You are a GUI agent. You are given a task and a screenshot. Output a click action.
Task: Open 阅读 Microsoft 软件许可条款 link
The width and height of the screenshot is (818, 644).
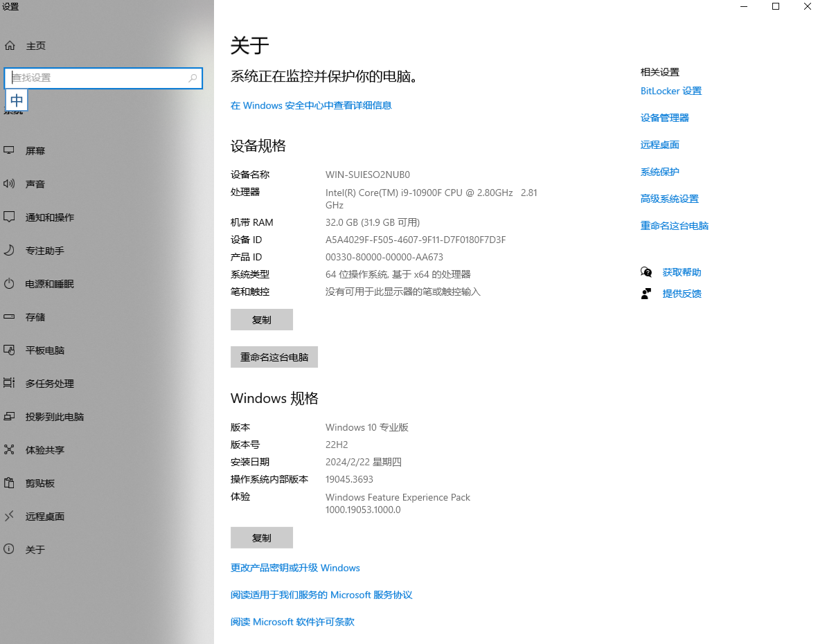[x=293, y=622]
